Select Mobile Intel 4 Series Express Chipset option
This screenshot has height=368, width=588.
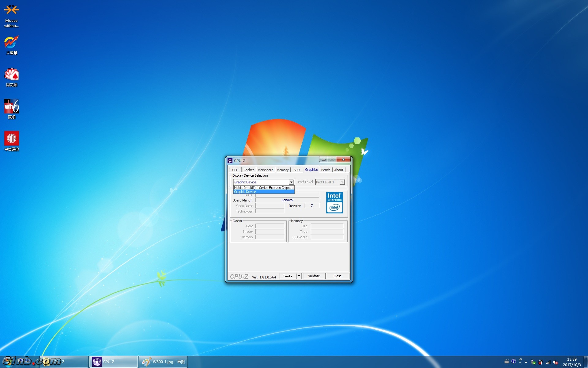264,188
